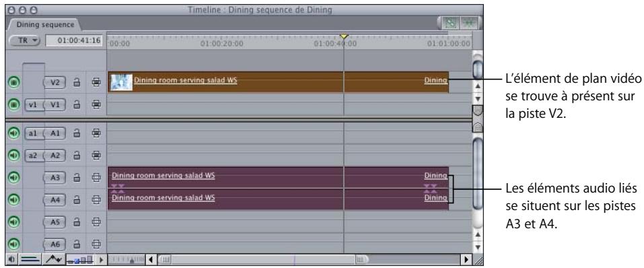Toggle Auto Select on track A4
The image size is (644, 268).
(96, 200)
